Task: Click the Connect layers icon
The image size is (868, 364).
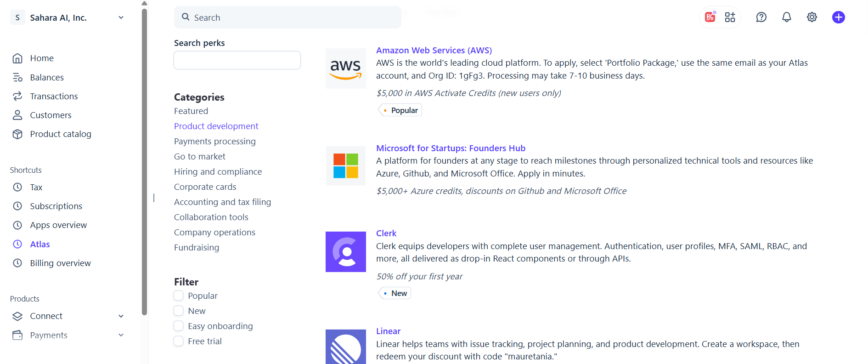Action: 17,316
